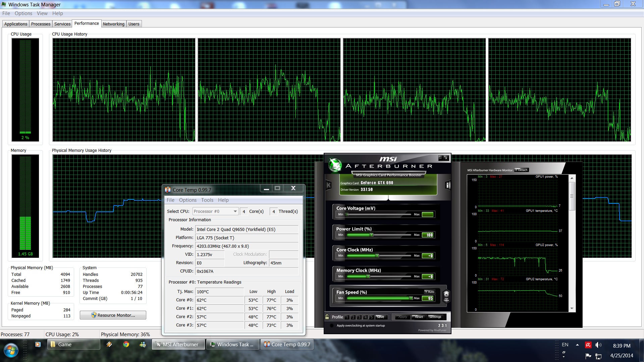
Task: Click the Kombustor "K" icon
Action: pos(329,185)
